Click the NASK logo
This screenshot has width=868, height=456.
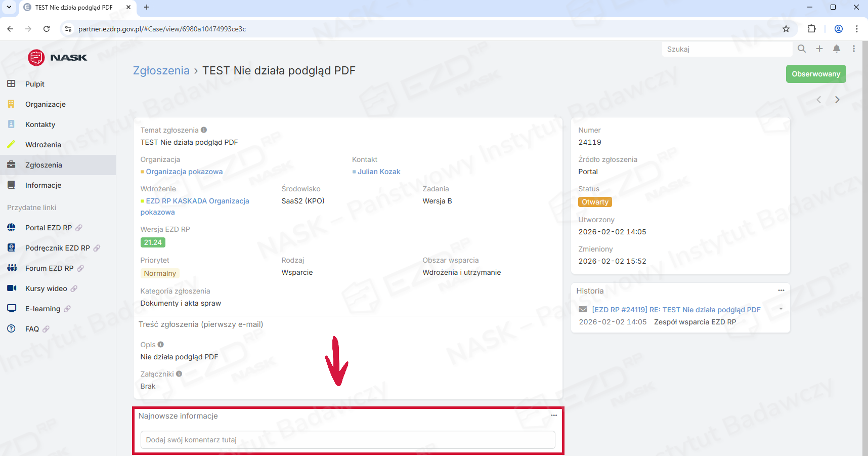click(x=58, y=58)
